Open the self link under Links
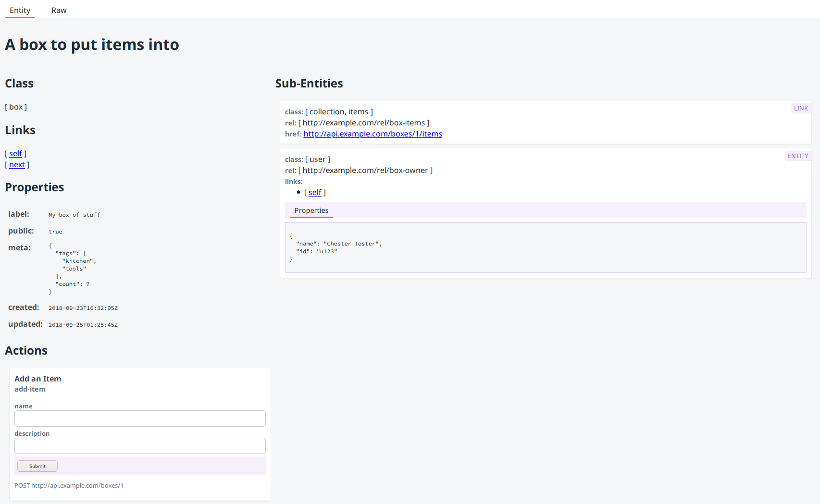820x504 pixels. tap(15, 153)
